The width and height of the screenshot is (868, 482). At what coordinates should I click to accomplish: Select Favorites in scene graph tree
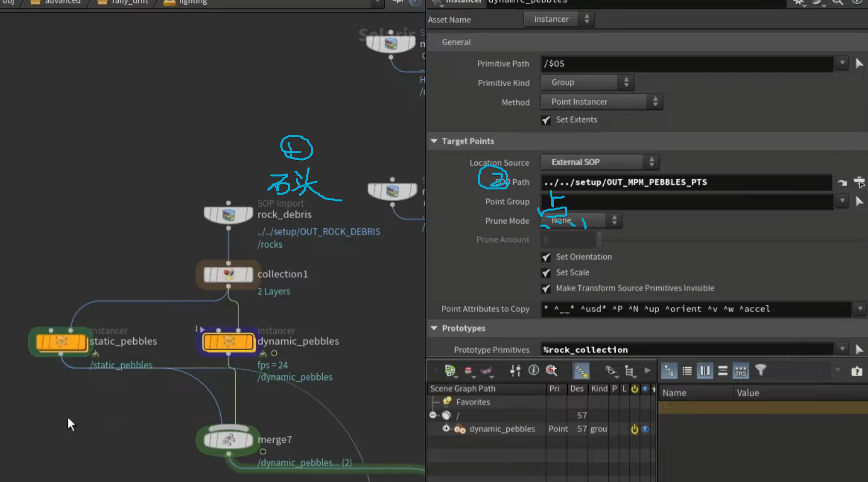pos(473,402)
